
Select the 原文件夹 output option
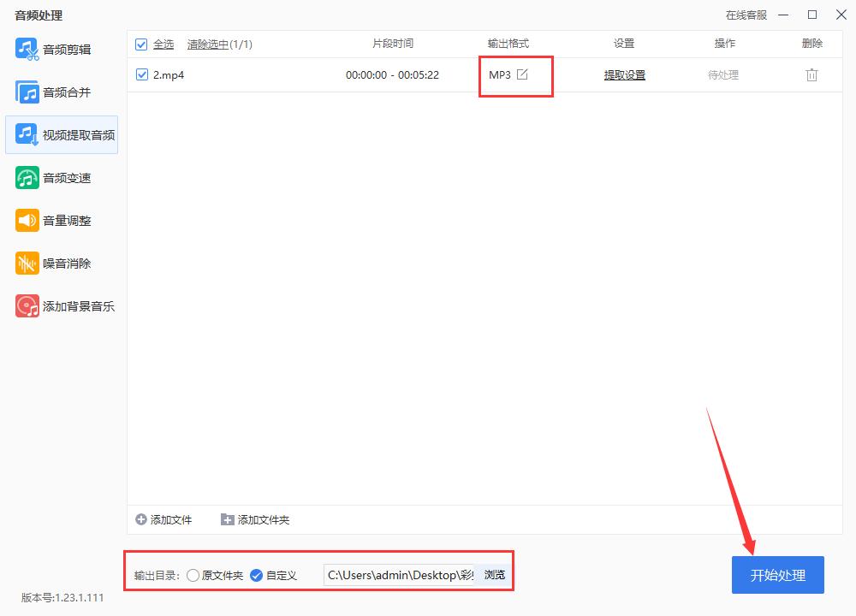(193, 575)
